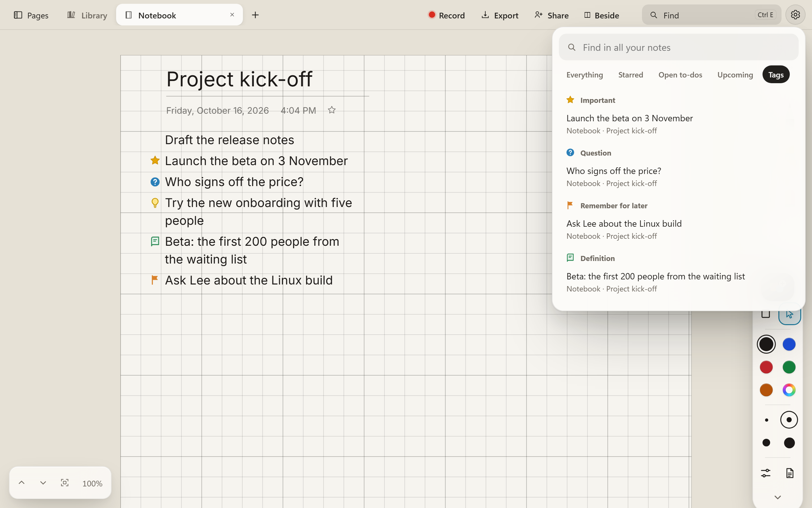This screenshot has width=812, height=508.
Task: Click the date Friday, October 16, 2026
Action: point(217,110)
